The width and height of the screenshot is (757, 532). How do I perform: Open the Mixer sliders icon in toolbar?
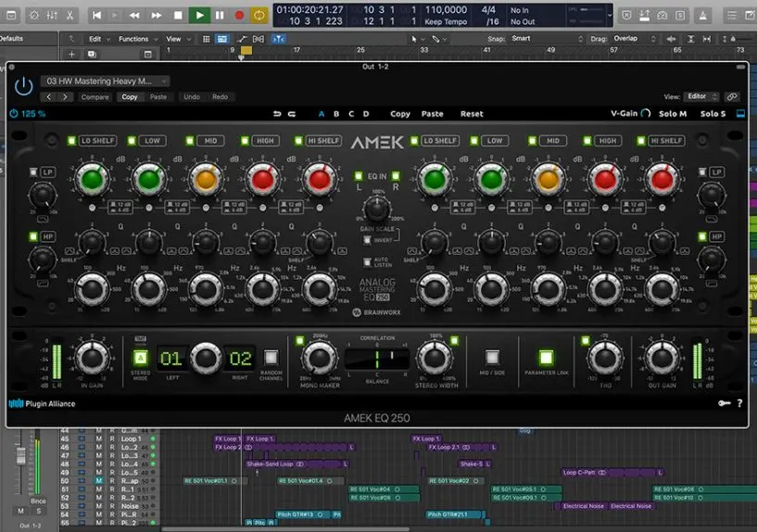point(52,16)
